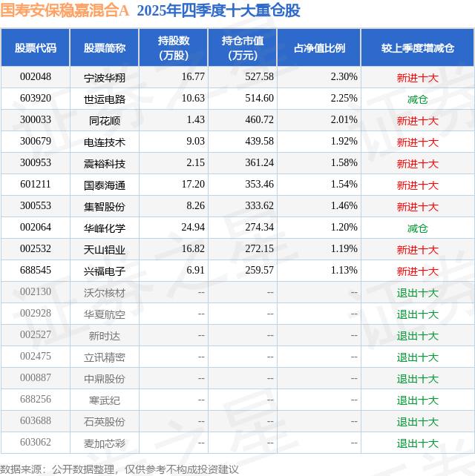Click holding value 460.72
Viewport: 475px width, 476px height.
259,120
